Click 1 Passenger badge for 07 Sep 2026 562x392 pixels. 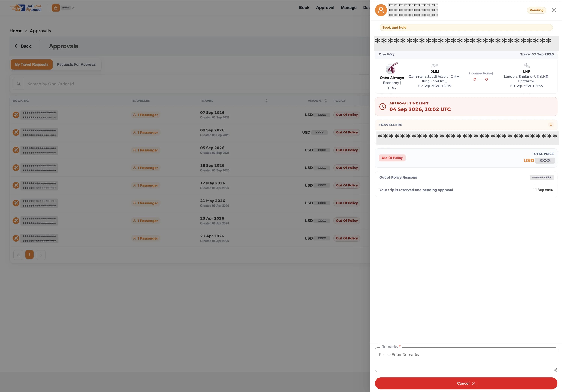(x=146, y=115)
